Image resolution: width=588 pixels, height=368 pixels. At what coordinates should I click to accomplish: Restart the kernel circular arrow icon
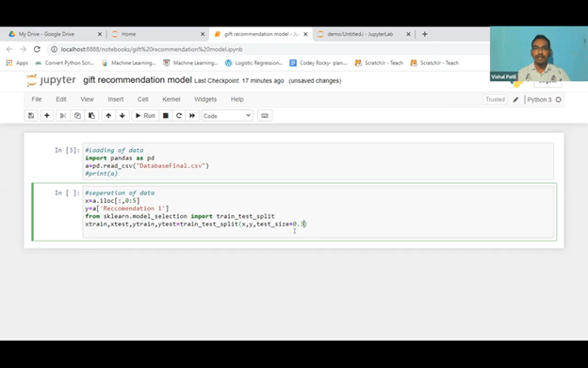[x=179, y=116]
